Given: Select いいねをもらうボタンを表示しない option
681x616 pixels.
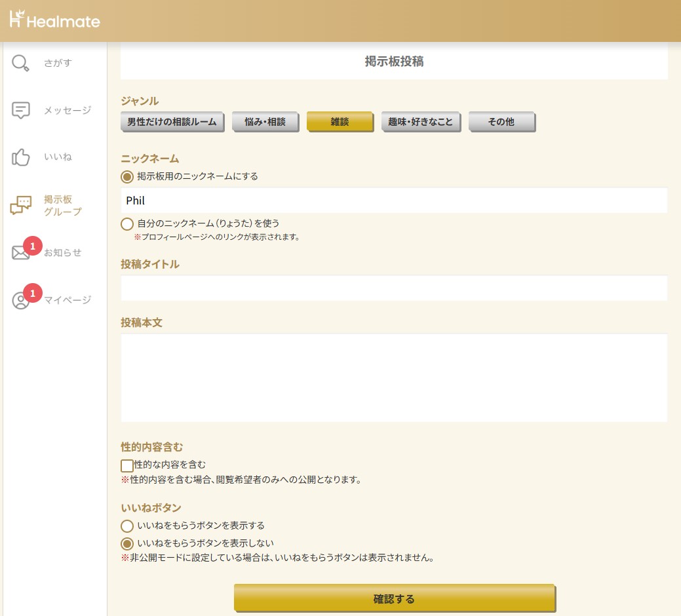Looking at the screenshot, I should pos(127,543).
